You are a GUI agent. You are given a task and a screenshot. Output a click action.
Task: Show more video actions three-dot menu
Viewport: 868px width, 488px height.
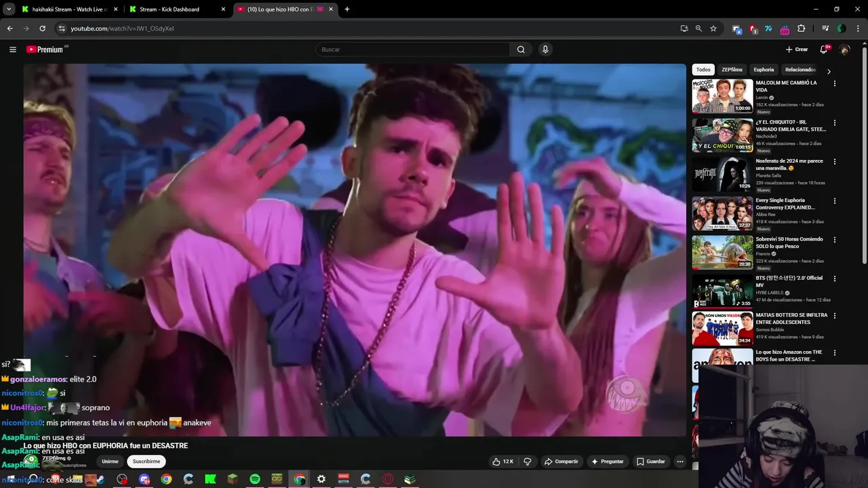(x=680, y=462)
